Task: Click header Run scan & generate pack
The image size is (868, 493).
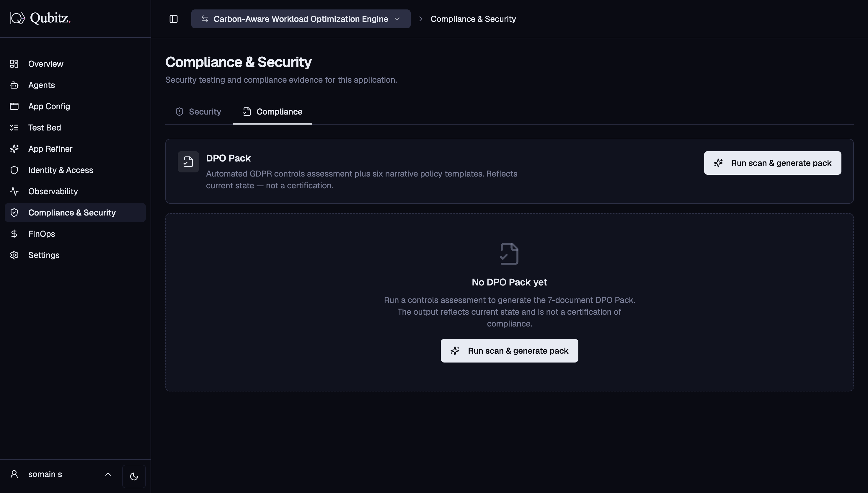Action: coord(773,163)
